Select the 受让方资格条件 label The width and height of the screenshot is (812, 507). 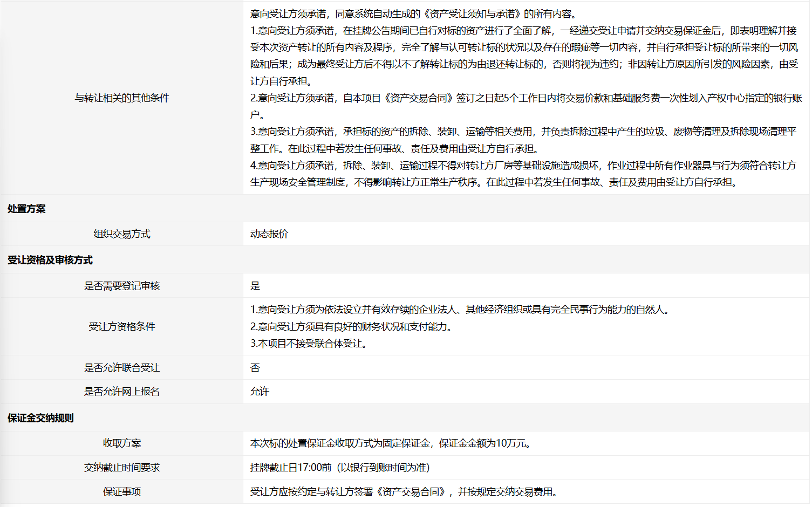[x=122, y=326]
